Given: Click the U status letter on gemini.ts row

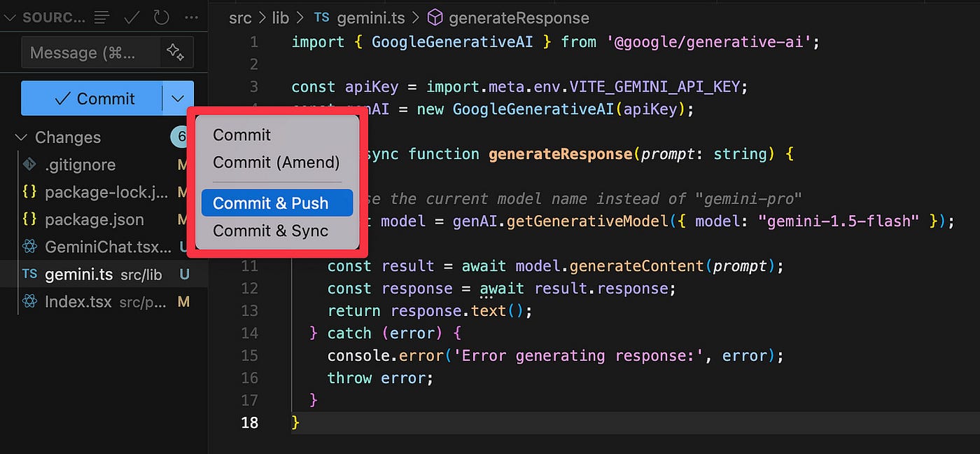Looking at the screenshot, I should pos(184,275).
